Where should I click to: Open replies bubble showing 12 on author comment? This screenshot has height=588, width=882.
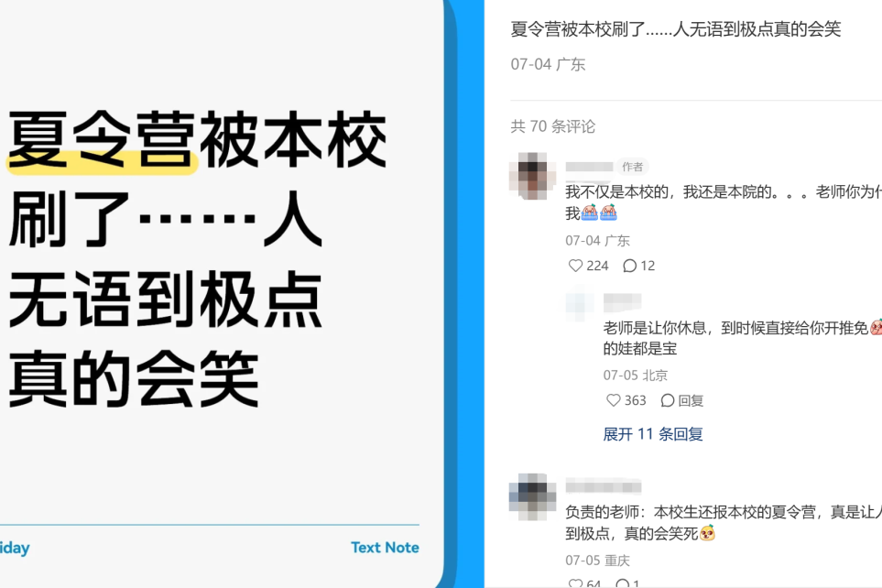(x=629, y=266)
